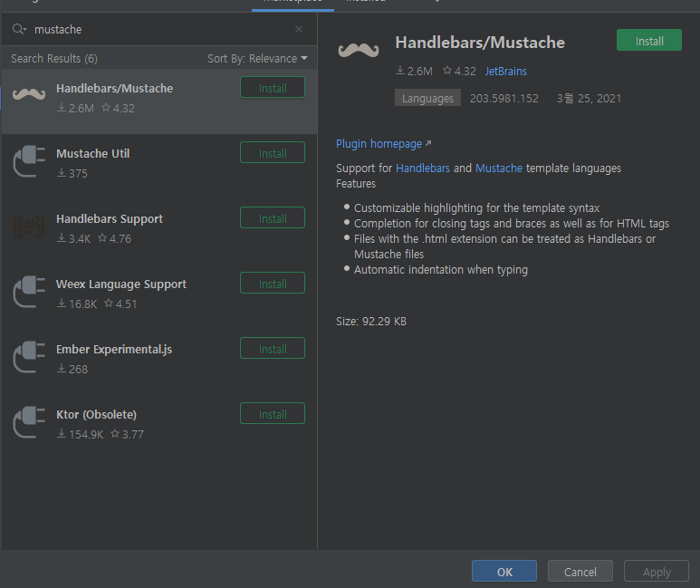Click the 4.32 star rating in details header
The height and width of the screenshot is (588, 700).
click(459, 71)
